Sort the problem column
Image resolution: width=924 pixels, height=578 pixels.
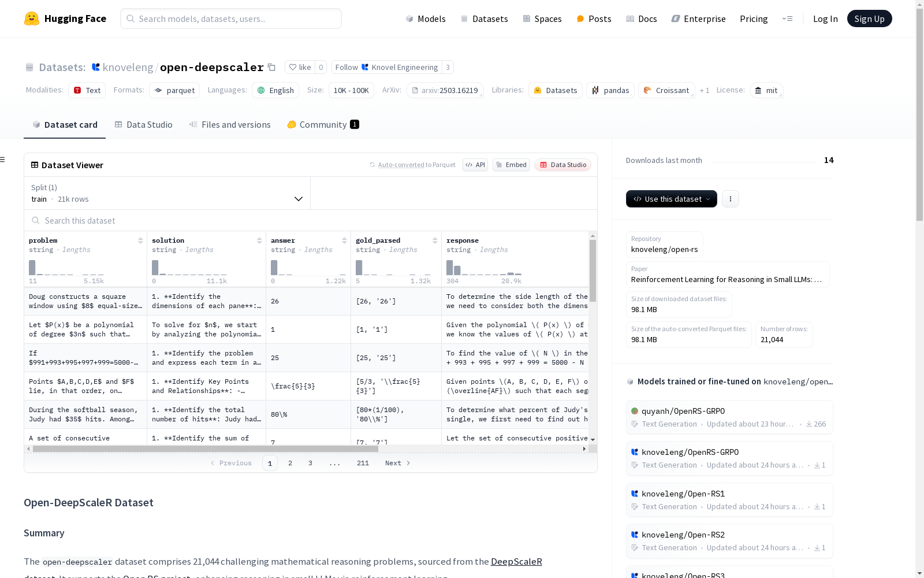pyautogui.click(x=140, y=240)
